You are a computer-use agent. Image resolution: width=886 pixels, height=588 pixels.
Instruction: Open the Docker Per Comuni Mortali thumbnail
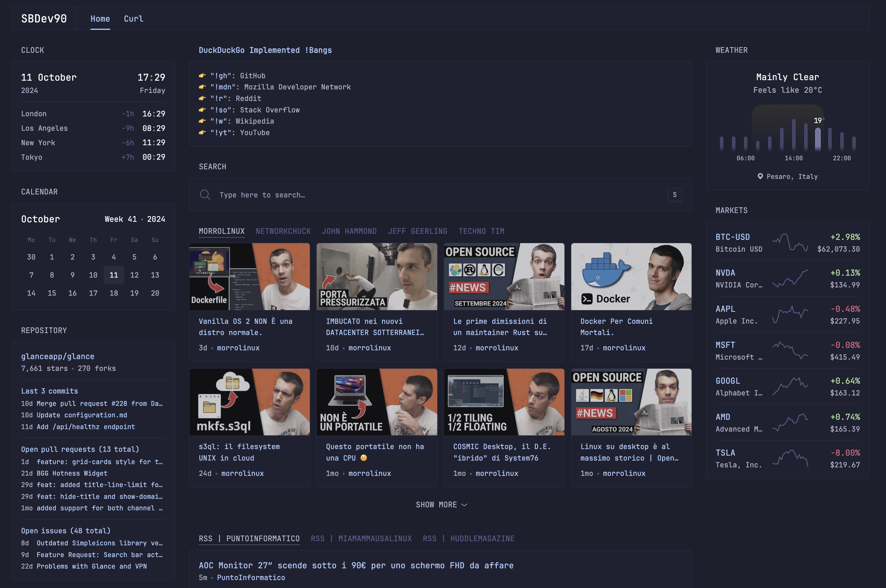tap(631, 276)
